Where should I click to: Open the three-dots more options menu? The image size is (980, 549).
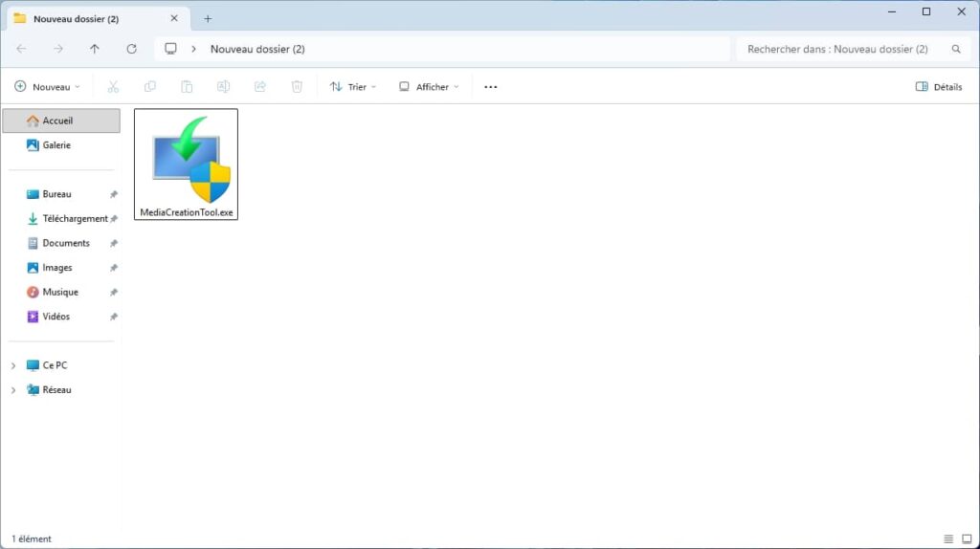point(491,87)
